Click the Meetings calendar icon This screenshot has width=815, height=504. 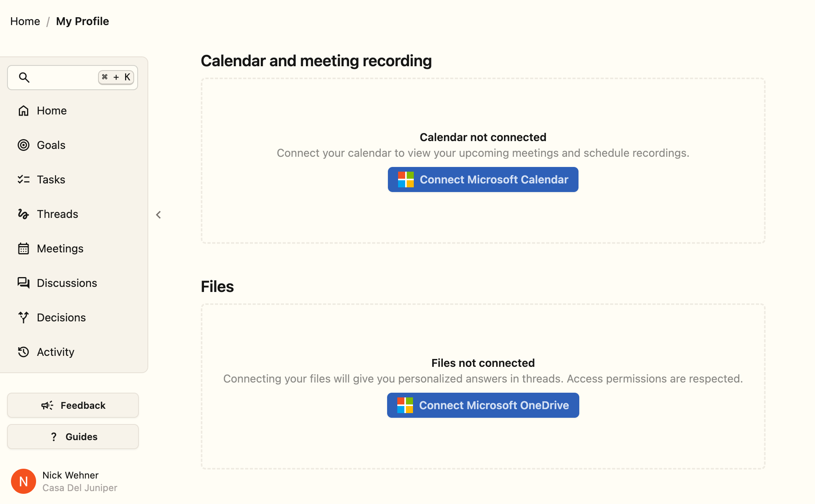(x=24, y=248)
